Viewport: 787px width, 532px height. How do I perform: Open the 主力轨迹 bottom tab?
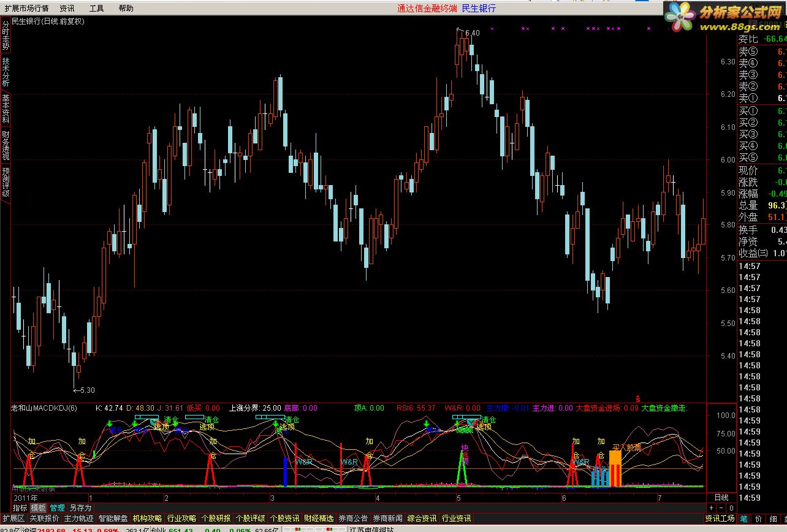[x=78, y=519]
